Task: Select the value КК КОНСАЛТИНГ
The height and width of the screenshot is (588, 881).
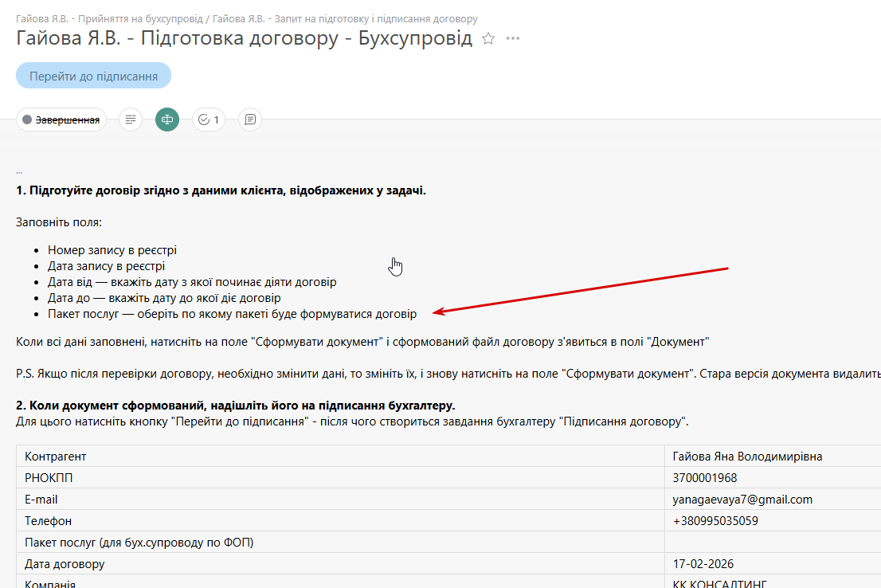Action: [x=719, y=583]
